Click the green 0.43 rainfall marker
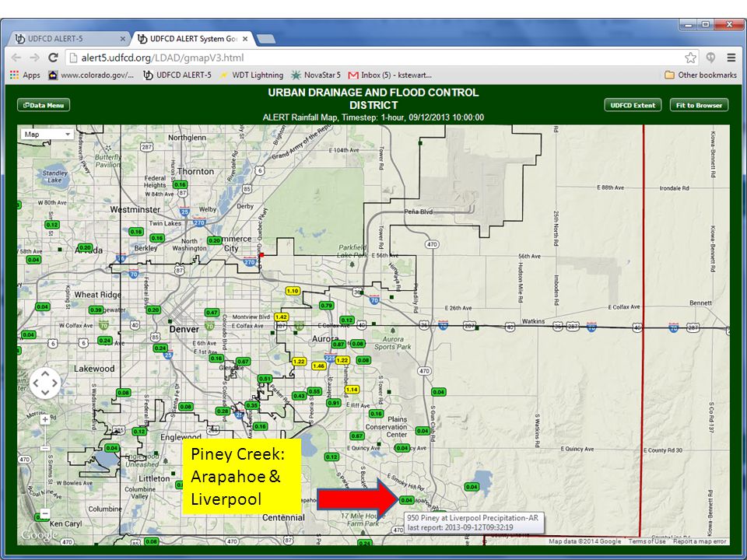This screenshot has width=747, height=560. 299,396
